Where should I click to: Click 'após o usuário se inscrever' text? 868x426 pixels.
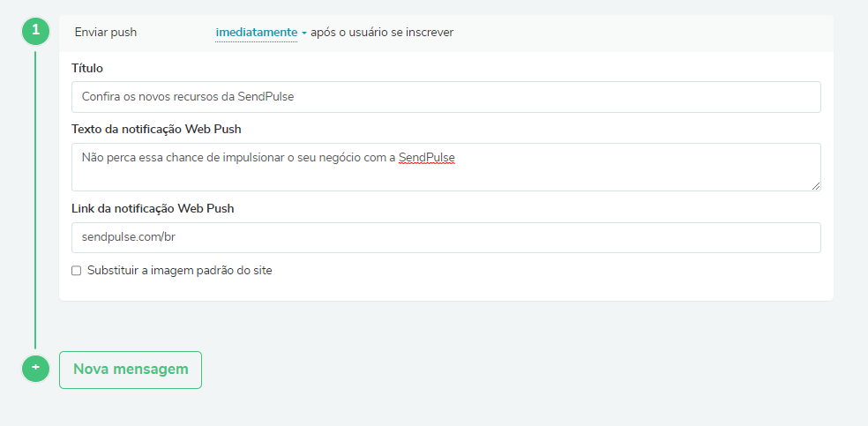pyautogui.click(x=382, y=32)
